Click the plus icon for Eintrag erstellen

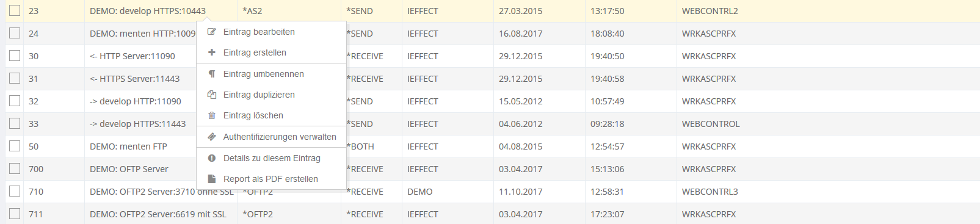pos(212,52)
